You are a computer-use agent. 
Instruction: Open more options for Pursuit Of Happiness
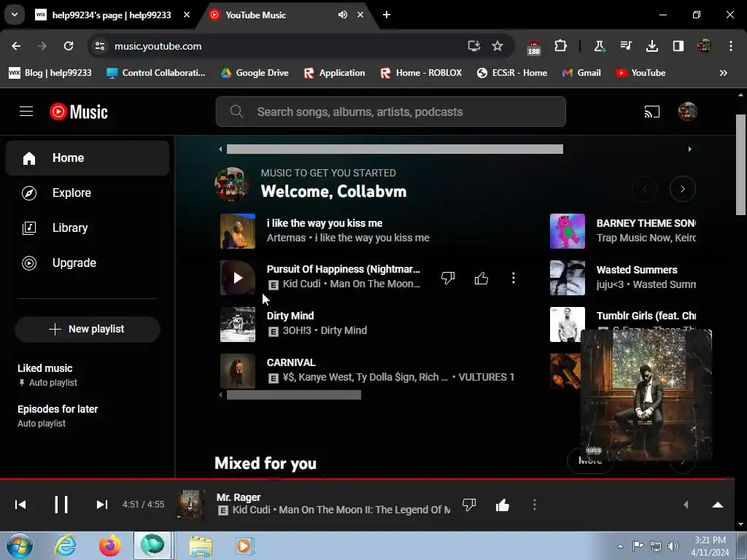tap(513, 278)
